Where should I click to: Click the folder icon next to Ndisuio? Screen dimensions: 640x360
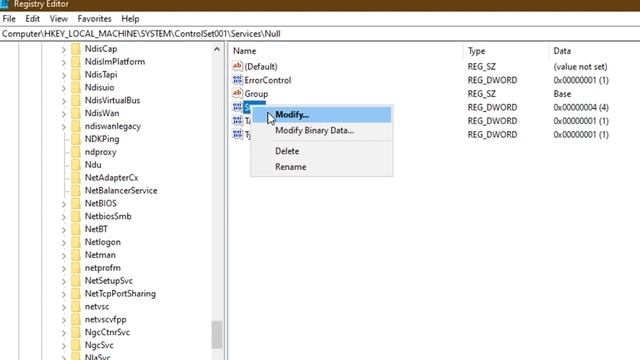tap(76, 88)
